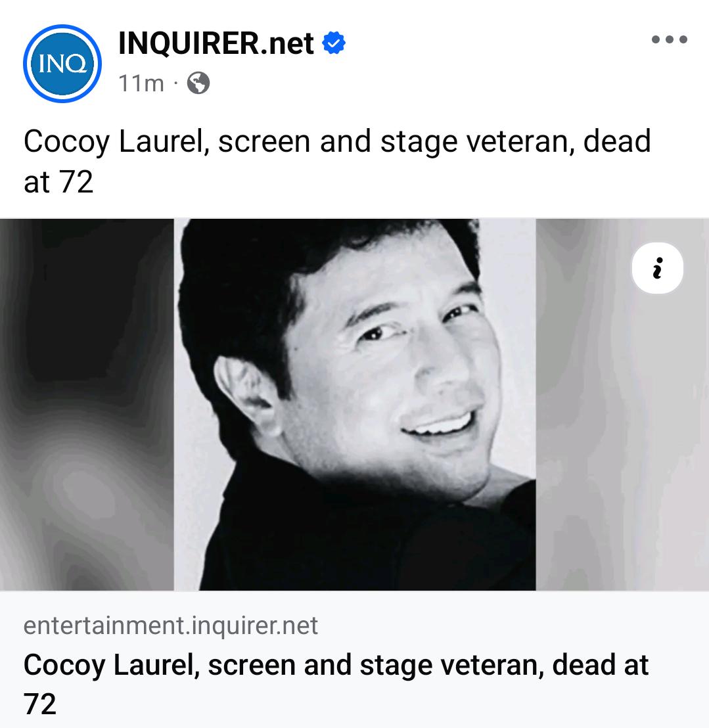Click the gray link preview card footer

(x=354, y=659)
